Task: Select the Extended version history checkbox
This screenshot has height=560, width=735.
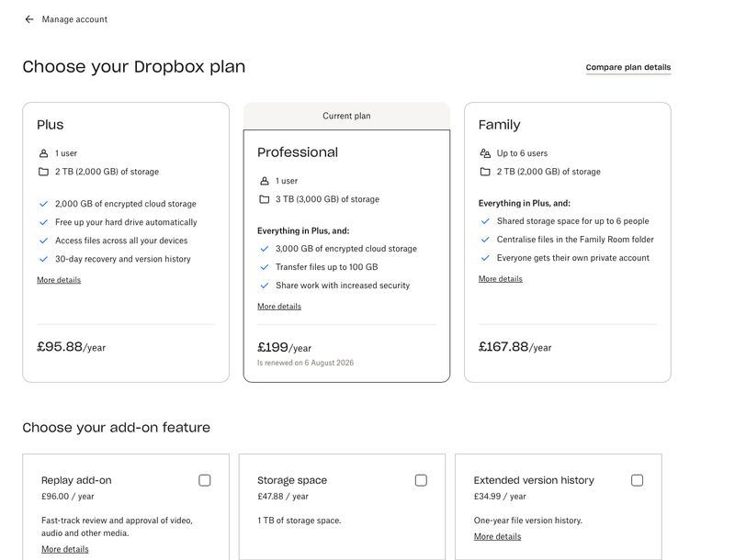Action: click(637, 480)
